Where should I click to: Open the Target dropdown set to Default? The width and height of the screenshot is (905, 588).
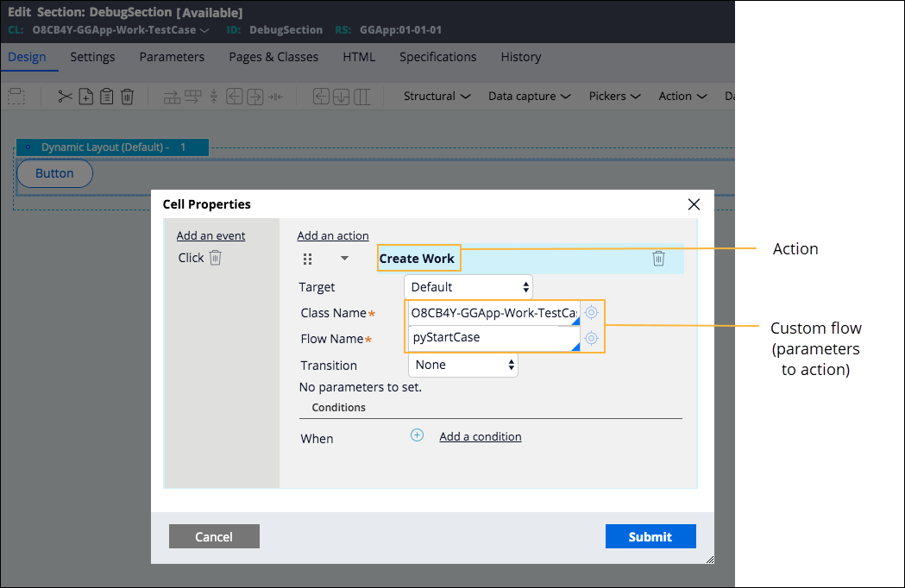point(468,287)
